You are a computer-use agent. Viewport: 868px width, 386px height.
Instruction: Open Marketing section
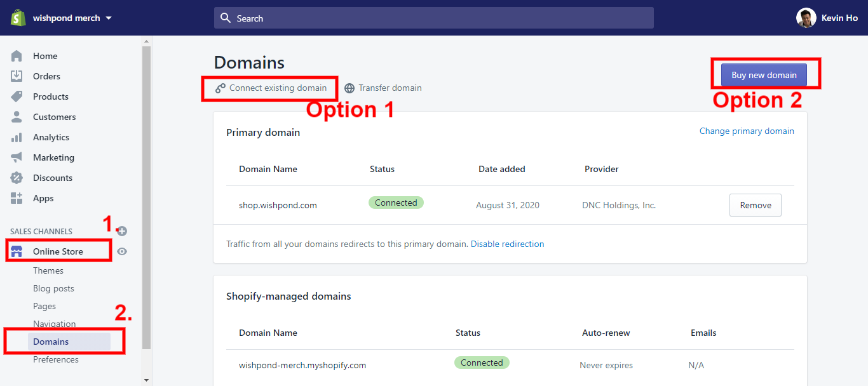pos(53,157)
